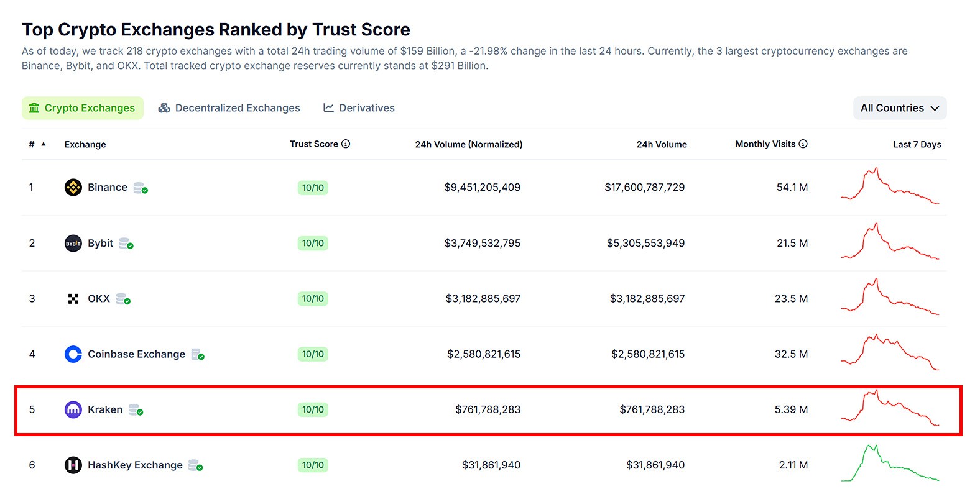This screenshot has height=489, width=980.
Task: Click the Binance logo icon
Action: coord(73,188)
